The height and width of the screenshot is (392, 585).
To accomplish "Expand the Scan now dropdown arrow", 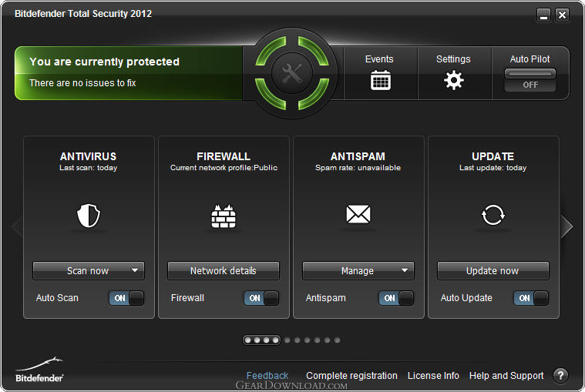I will pyautogui.click(x=135, y=270).
